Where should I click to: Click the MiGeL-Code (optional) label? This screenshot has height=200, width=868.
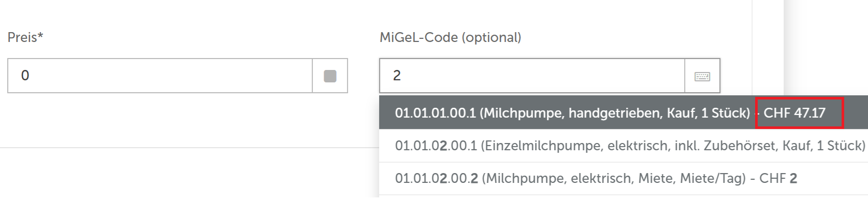(x=450, y=37)
